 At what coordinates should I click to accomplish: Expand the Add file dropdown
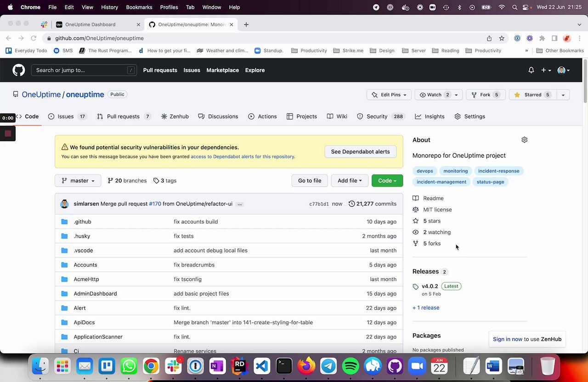pyautogui.click(x=350, y=181)
